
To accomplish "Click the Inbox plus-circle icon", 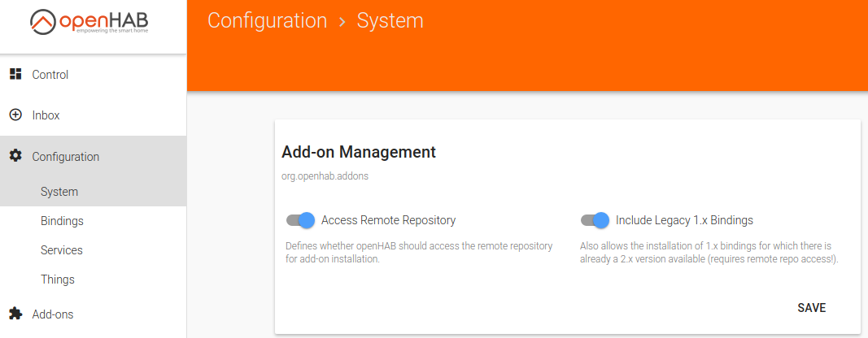I will [x=15, y=115].
